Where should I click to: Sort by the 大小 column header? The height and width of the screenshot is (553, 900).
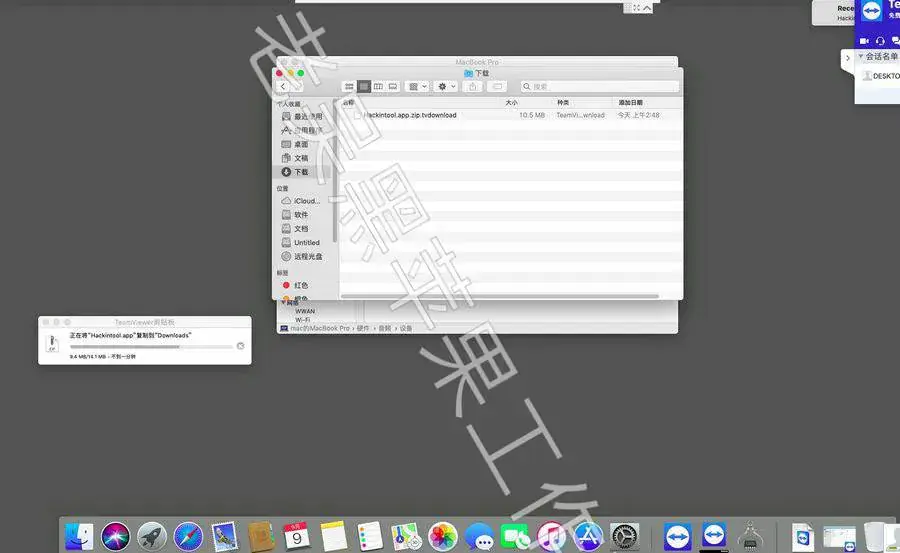pyautogui.click(x=511, y=102)
